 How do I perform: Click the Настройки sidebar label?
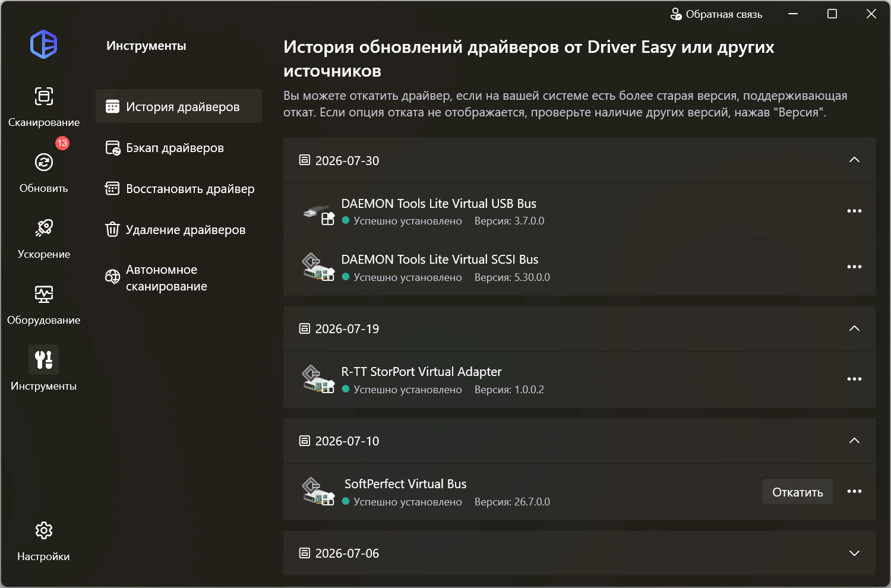[x=43, y=557]
